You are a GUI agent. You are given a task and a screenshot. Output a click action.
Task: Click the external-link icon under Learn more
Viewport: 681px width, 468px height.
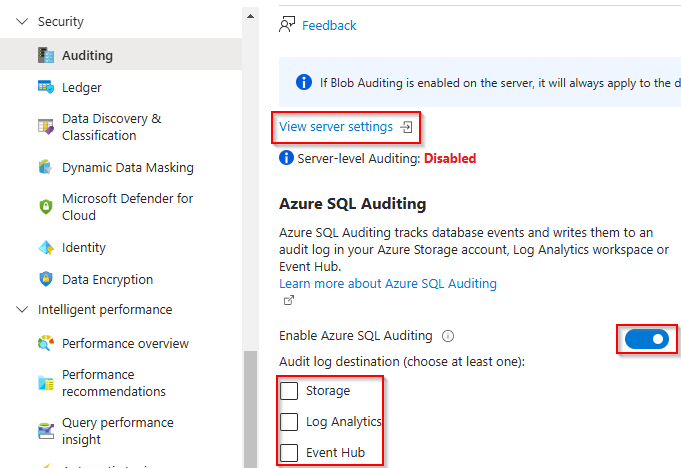pyautogui.click(x=288, y=300)
